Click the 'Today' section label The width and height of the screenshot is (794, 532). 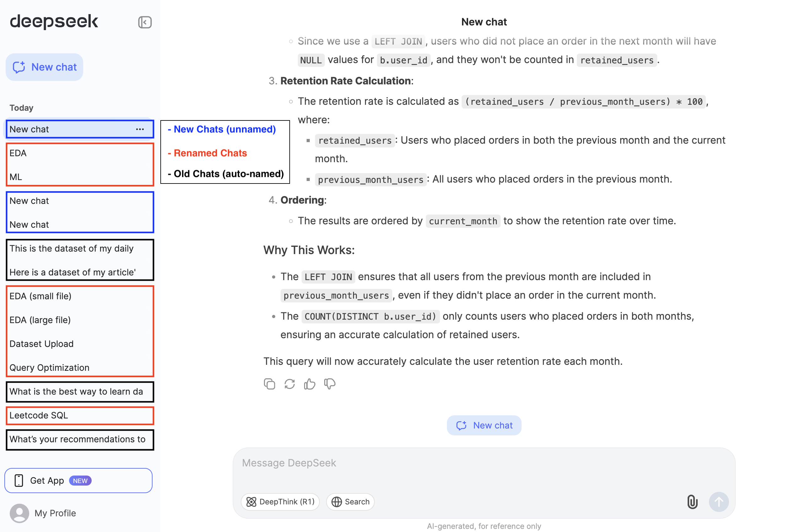pos(21,108)
